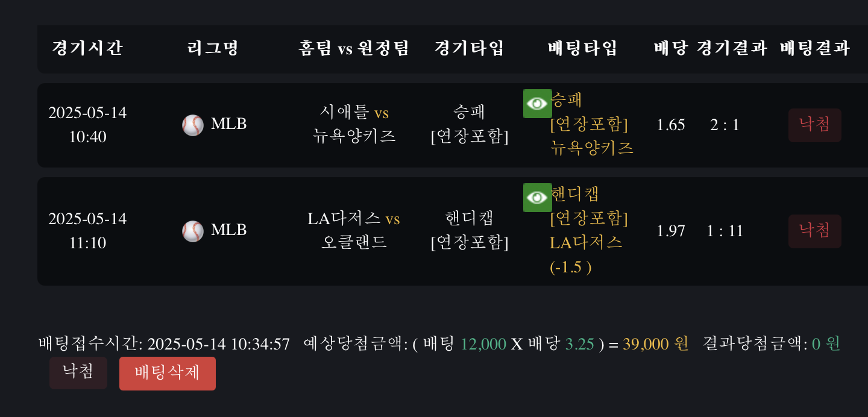
Task: Select the 리그명 column header
Action: (x=213, y=48)
